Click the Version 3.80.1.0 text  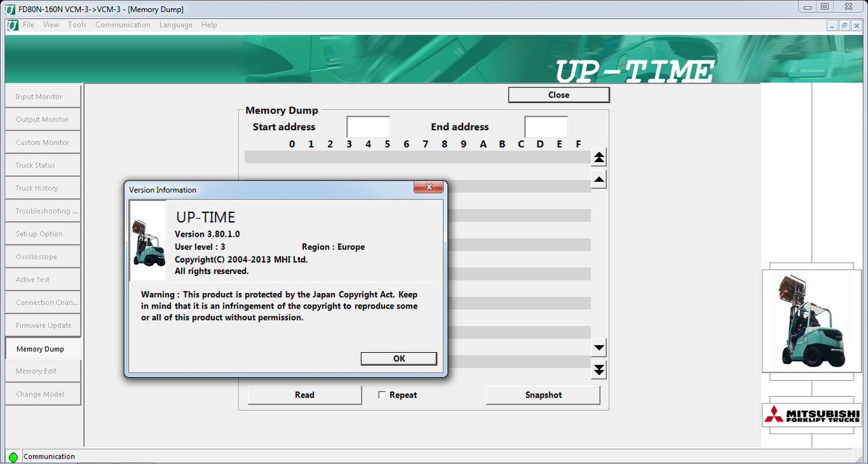(208, 234)
